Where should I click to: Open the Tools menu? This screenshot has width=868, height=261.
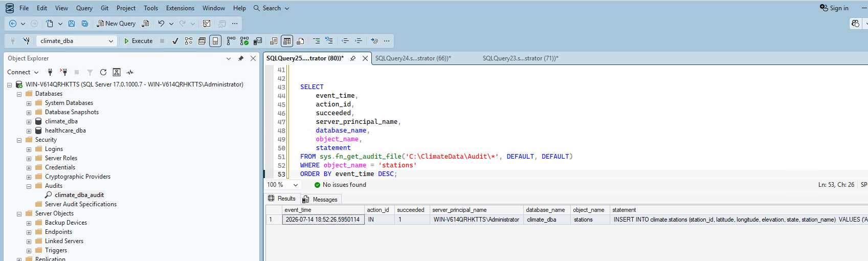pos(151,8)
